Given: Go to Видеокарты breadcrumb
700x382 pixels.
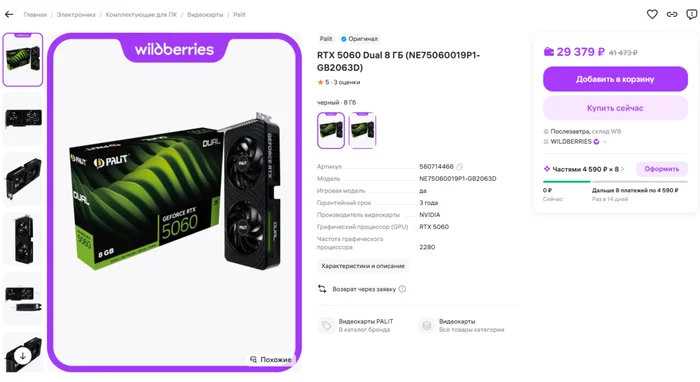Looking at the screenshot, I should 205,15.
